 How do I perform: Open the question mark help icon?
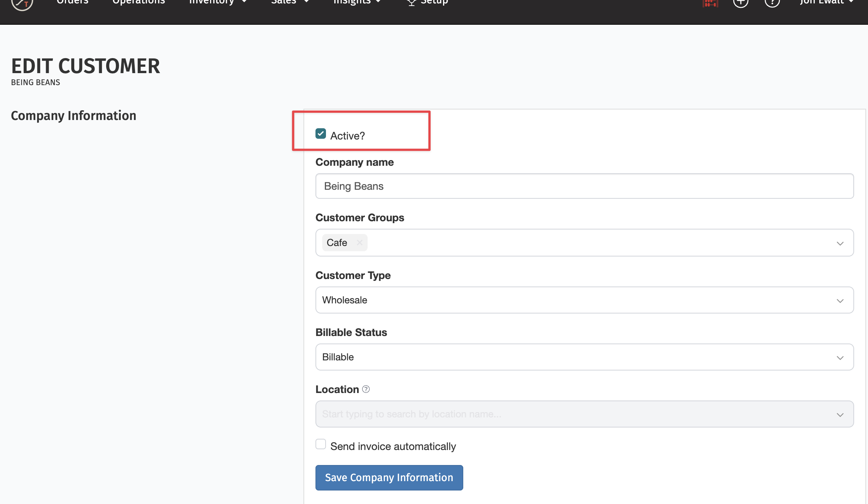(772, 3)
